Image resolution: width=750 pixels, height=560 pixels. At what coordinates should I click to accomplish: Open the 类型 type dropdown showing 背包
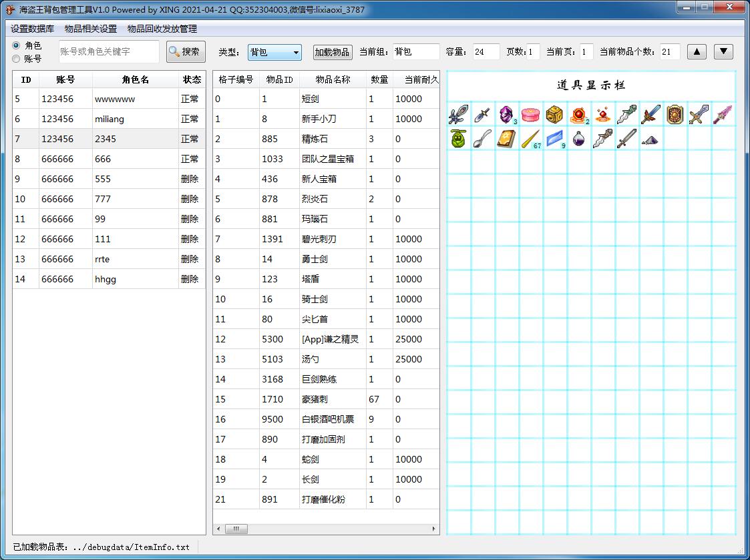(274, 52)
